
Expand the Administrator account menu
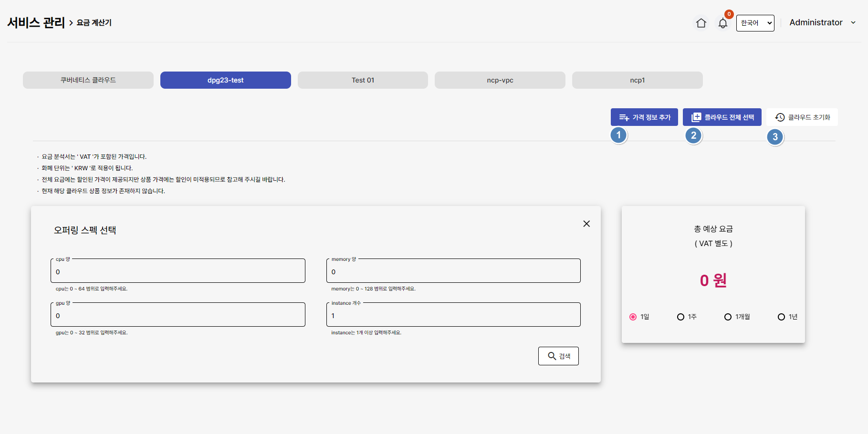coord(822,22)
